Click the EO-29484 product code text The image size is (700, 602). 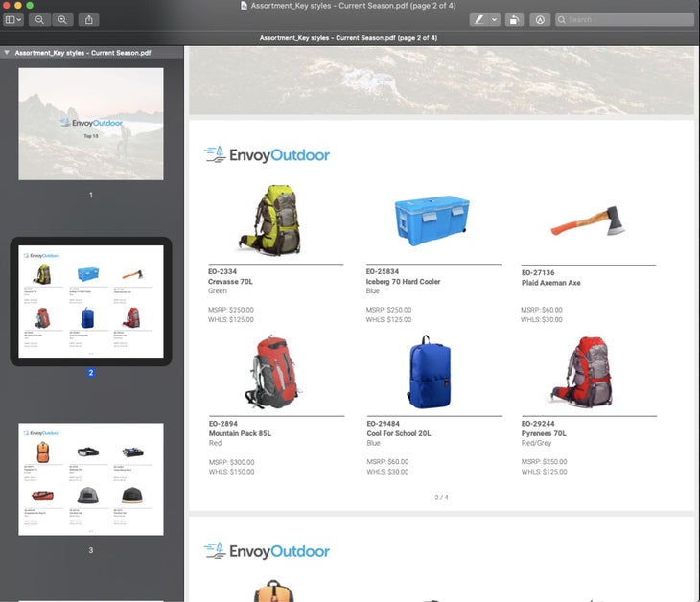click(383, 424)
